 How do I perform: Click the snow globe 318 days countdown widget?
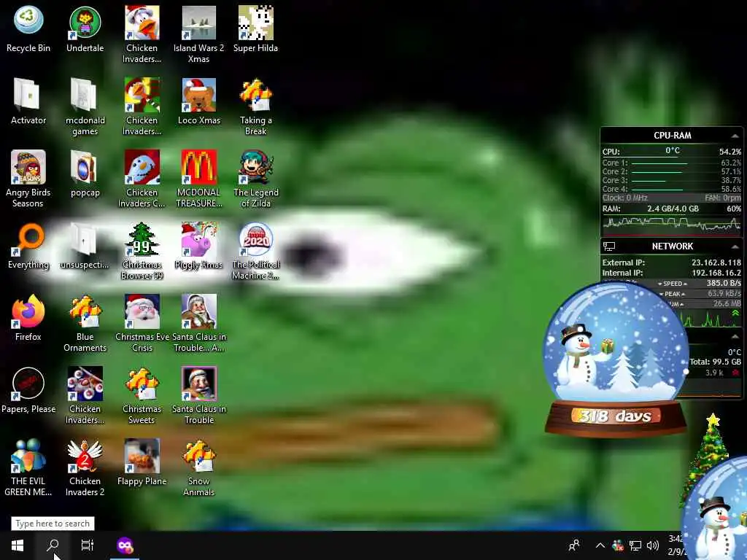pyautogui.click(x=616, y=359)
